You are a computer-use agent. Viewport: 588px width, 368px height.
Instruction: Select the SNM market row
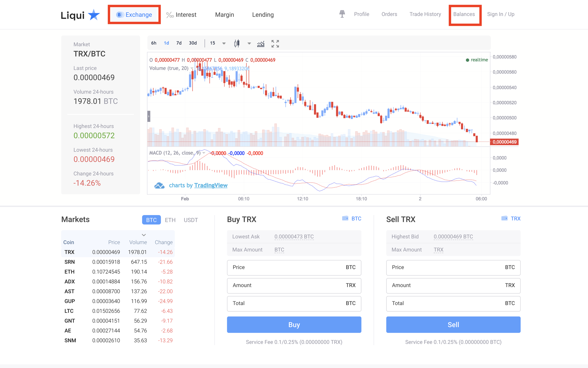118,340
